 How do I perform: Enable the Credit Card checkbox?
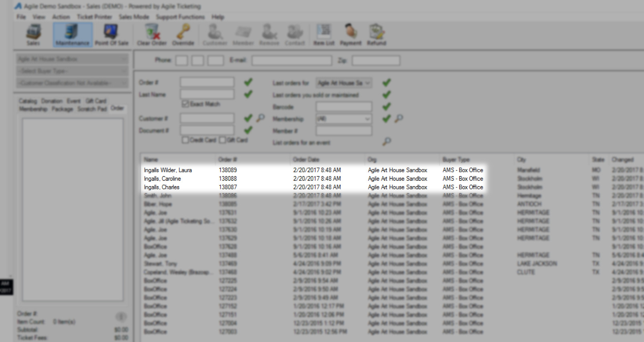(x=185, y=140)
